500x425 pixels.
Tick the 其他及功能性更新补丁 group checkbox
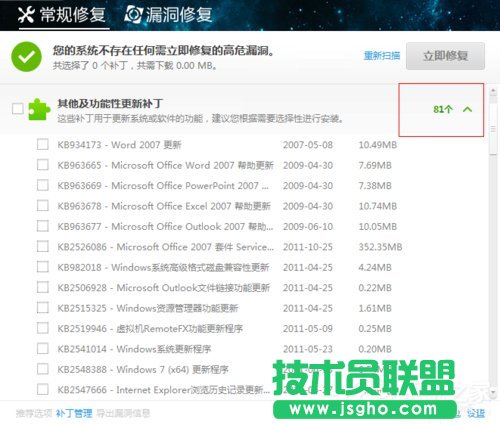click(18, 109)
